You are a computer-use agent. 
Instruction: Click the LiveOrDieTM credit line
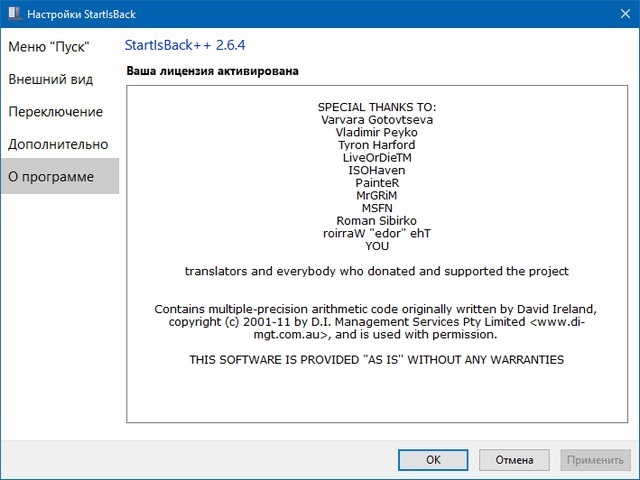[377, 158]
